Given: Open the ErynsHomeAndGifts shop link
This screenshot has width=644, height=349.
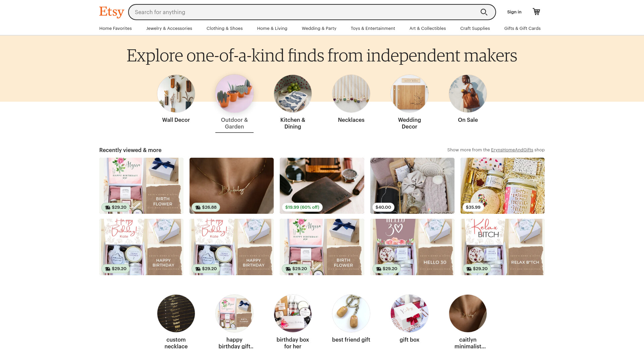Looking at the screenshot, I should [x=512, y=150].
